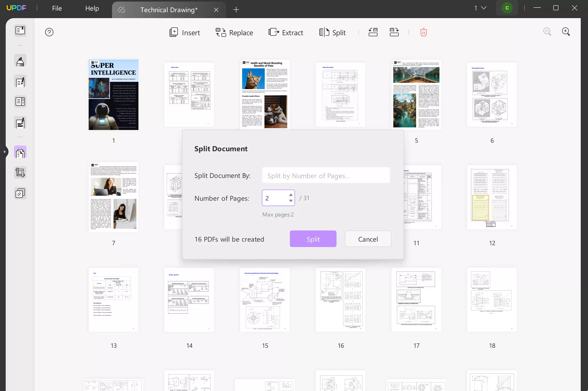Image resolution: width=588 pixels, height=391 pixels.
Task: Open the Help menu
Action: point(92,8)
